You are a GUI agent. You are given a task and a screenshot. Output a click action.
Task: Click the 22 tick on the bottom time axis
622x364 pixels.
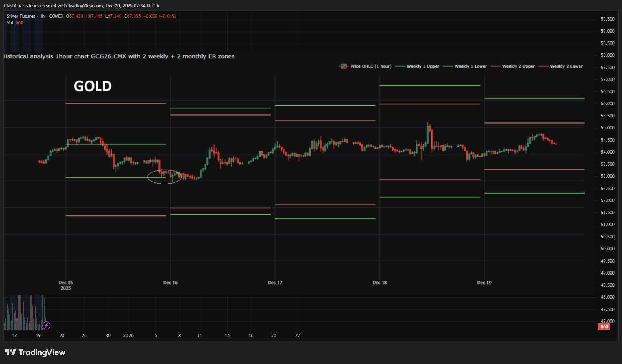(298, 336)
